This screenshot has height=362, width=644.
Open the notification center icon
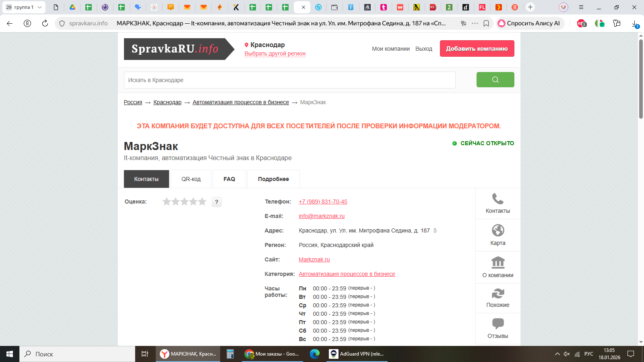click(x=631, y=354)
